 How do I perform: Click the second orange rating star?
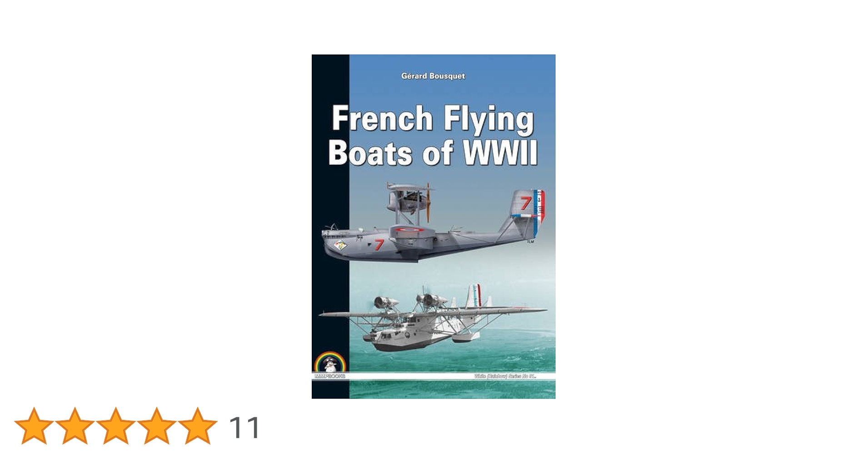tap(75, 426)
